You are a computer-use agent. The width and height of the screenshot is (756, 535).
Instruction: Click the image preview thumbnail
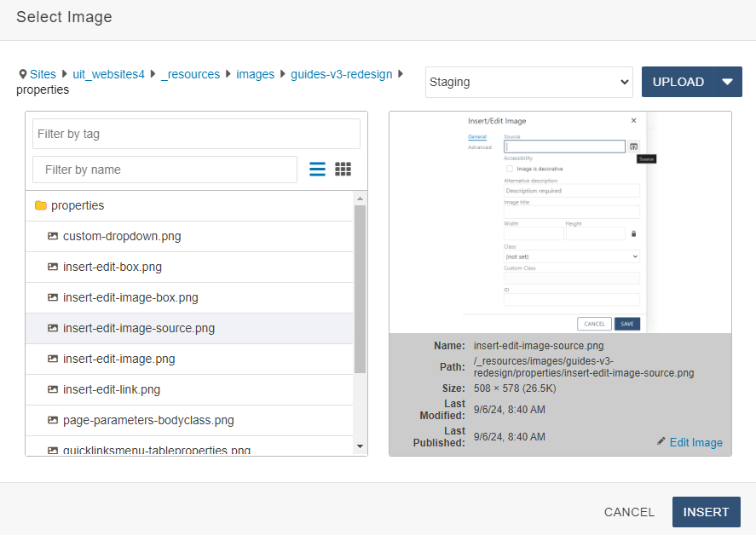[560, 222]
